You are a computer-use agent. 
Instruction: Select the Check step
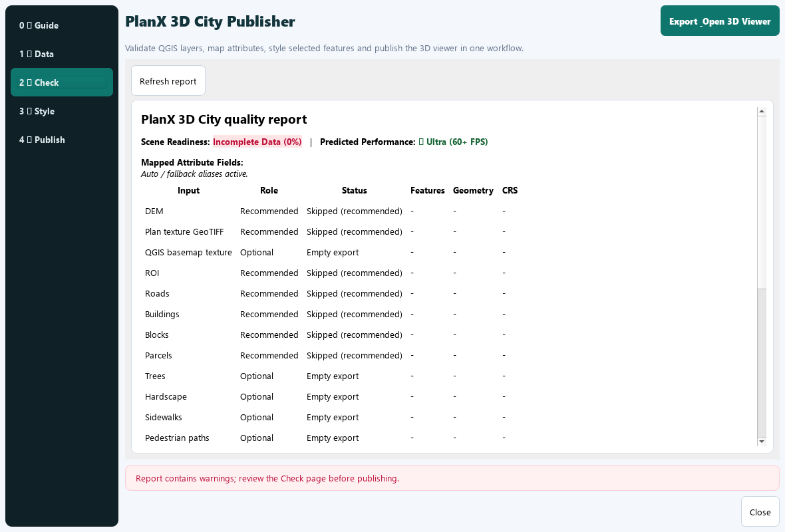coord(62,82)
